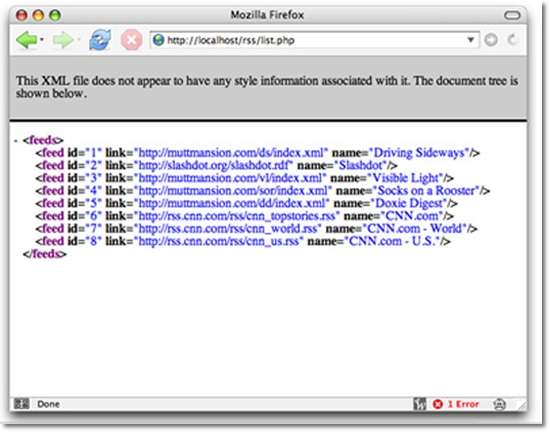Click the globe site icon in address bar
This screenshot has height=432, width=550.
pyautogui.click(x=159, y=40)
